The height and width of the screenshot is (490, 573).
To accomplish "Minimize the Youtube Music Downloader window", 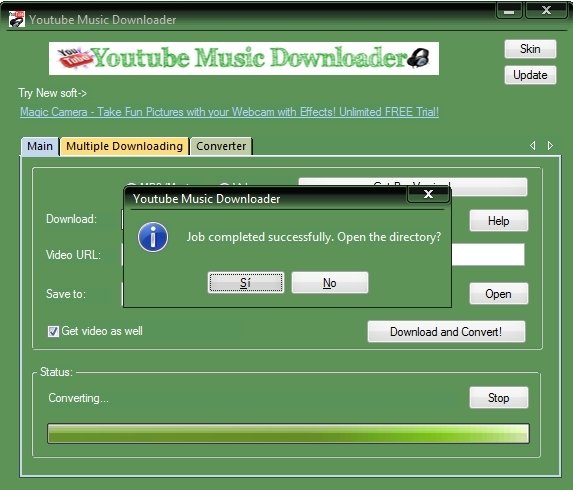I will pyautogui.click(x=509, y=11).
